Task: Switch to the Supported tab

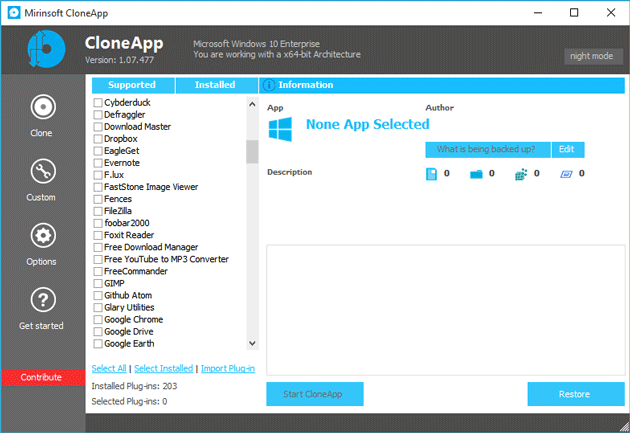Action: [133, 85]
